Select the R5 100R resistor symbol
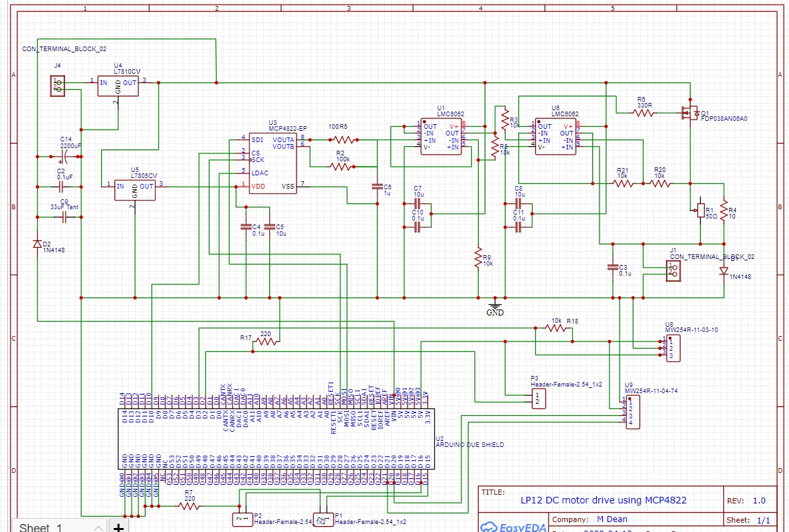The image size is (789, 532). (344, 139)
